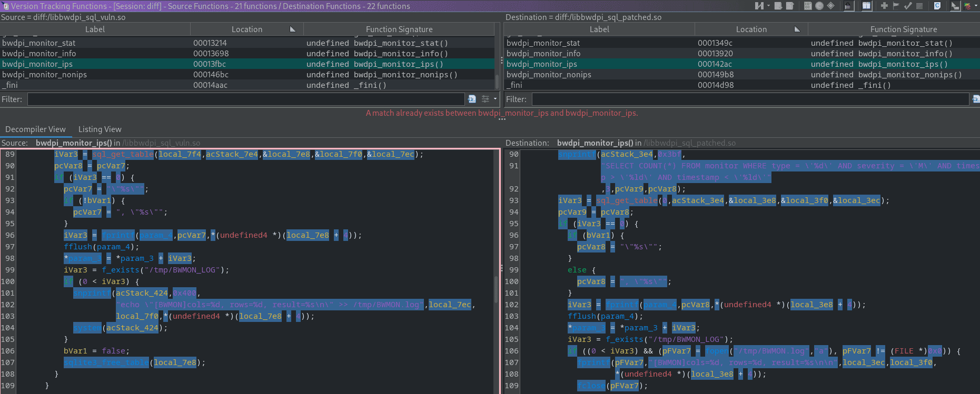
Task: Click the checkmark (accept match) toolbar icon
Action: (x=908, y=6)
